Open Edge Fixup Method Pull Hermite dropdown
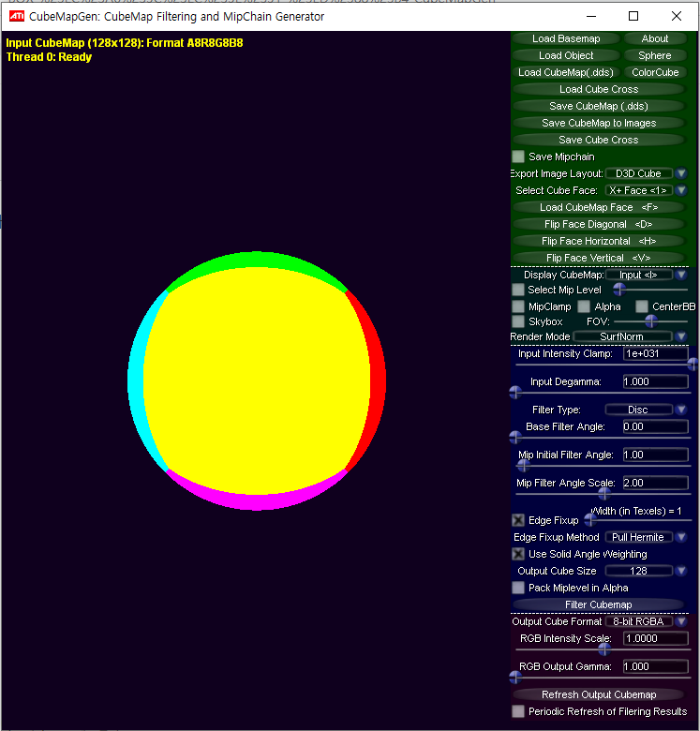700x731 pixels. [x=638, y=537]
